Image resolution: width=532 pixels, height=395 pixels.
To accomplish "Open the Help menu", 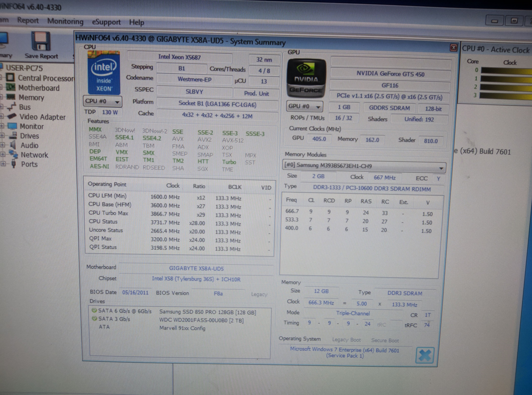I will (136, 22).
